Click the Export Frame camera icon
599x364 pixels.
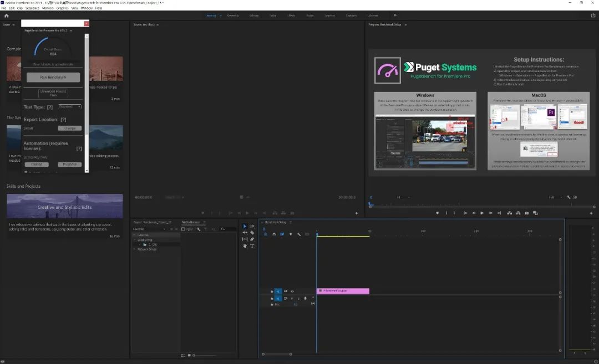tap(526, 213)
